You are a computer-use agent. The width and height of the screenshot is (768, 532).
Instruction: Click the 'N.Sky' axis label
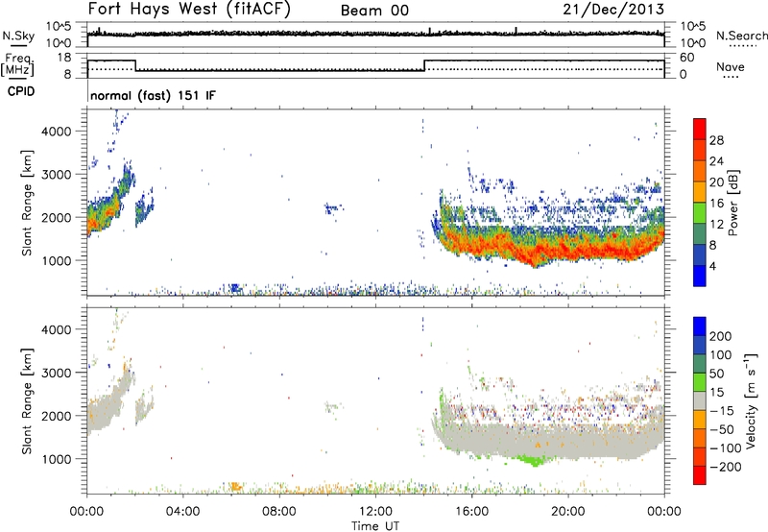point(18,36)
